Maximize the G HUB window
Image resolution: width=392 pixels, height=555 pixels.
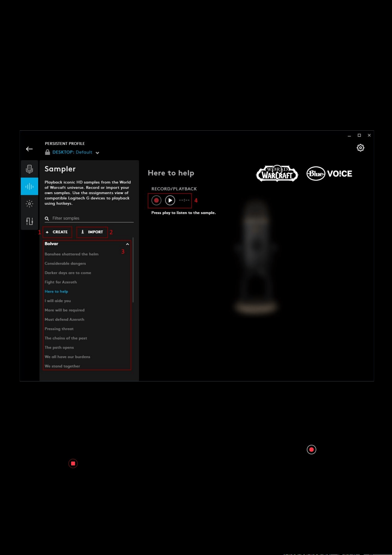tap(359, 135)
